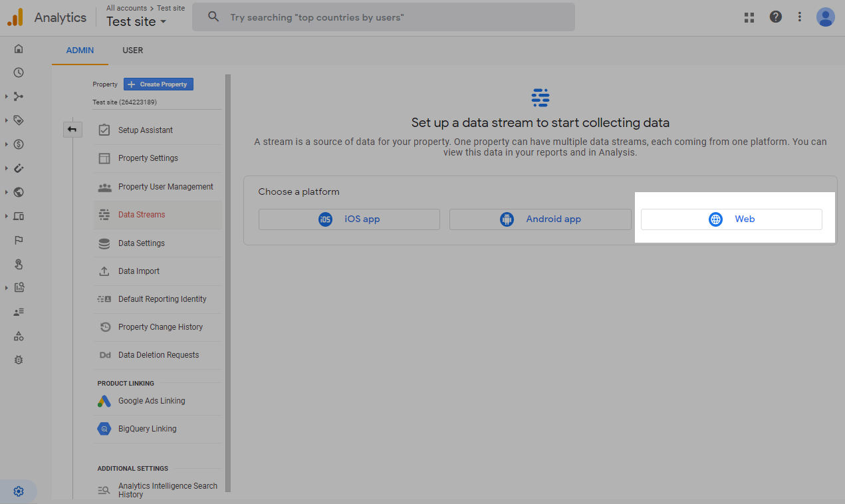845x504 pixels.
Task: Select the Android app platform
Action: 540,219
